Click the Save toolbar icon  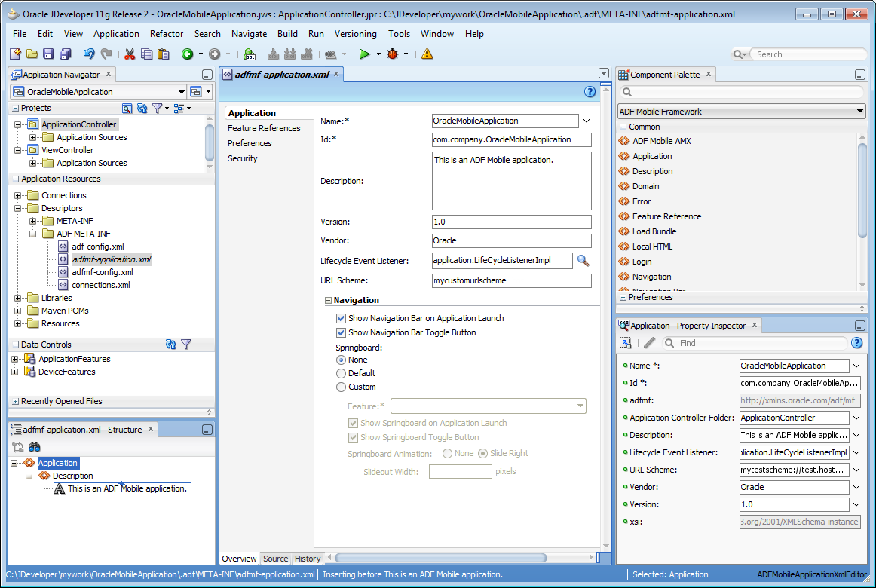tap(48, 54)
